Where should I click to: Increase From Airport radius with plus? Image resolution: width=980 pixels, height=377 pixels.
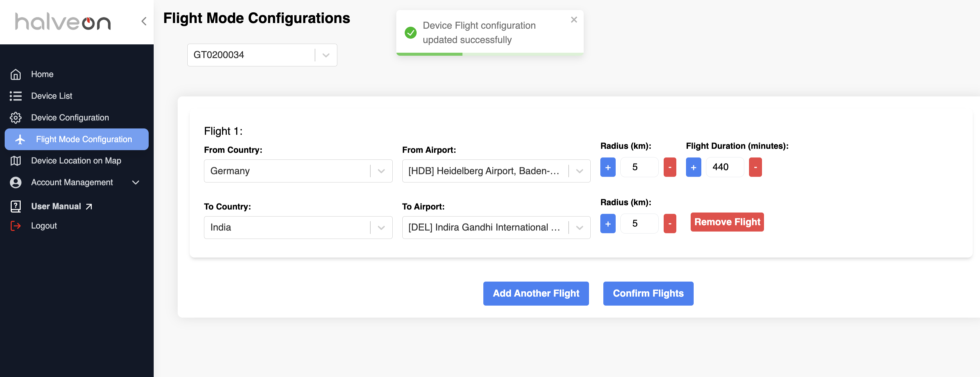click(x=608, y=167)
